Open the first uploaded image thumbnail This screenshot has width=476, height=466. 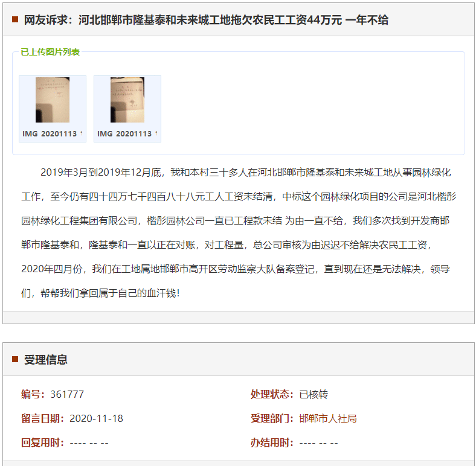pyautogui.click(x=53, y=100)
